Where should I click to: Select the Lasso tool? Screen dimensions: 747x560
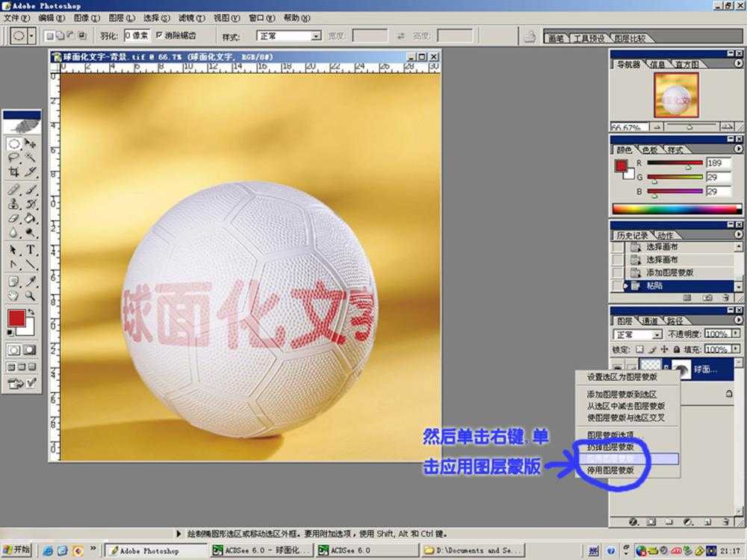click(x=13, y=157)
